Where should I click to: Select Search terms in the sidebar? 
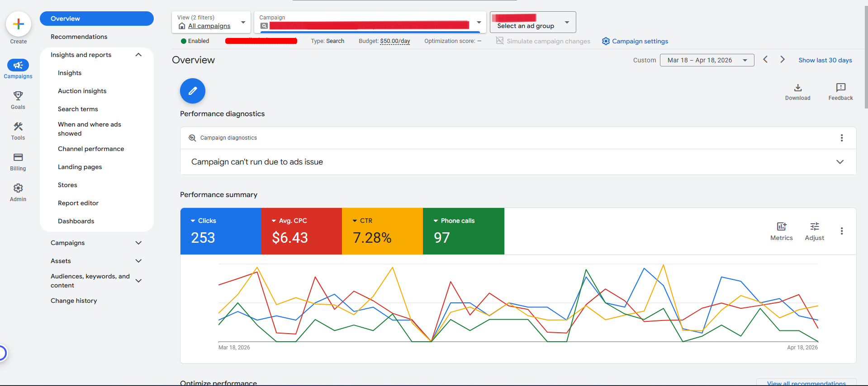click(x=78, y=109)
